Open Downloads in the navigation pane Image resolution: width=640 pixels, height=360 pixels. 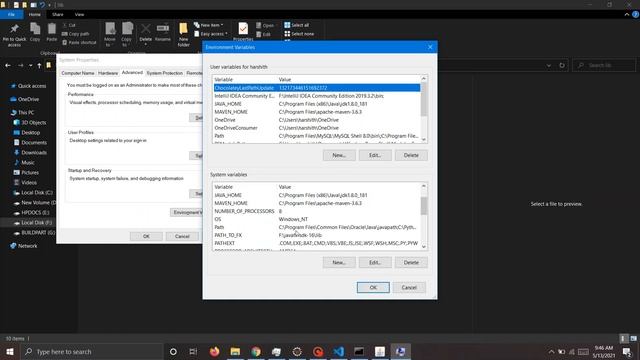31,153
